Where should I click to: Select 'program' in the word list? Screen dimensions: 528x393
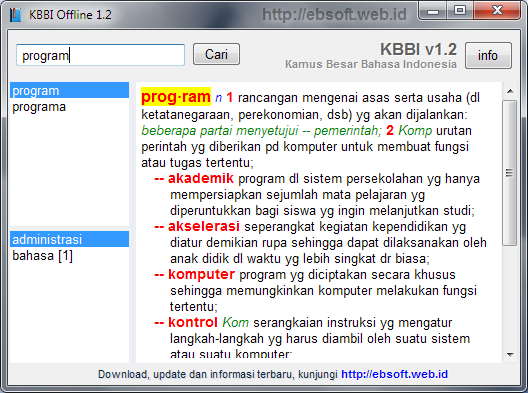point(69,91)
